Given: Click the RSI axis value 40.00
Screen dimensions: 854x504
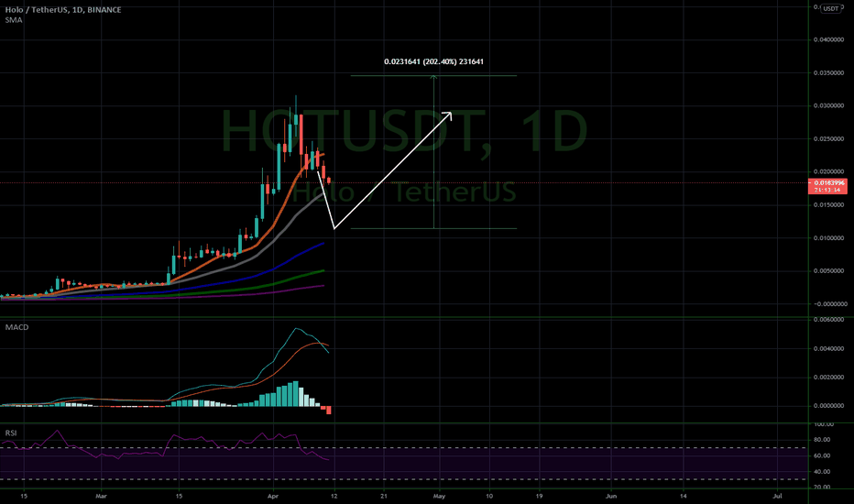Looking at the screenshot, I should [823, 472].
